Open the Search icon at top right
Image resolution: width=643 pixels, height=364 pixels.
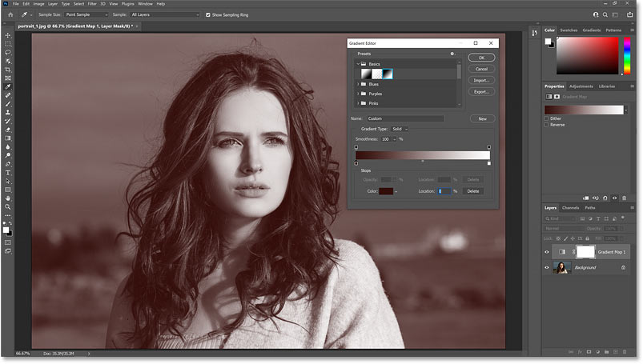[605, 14]
